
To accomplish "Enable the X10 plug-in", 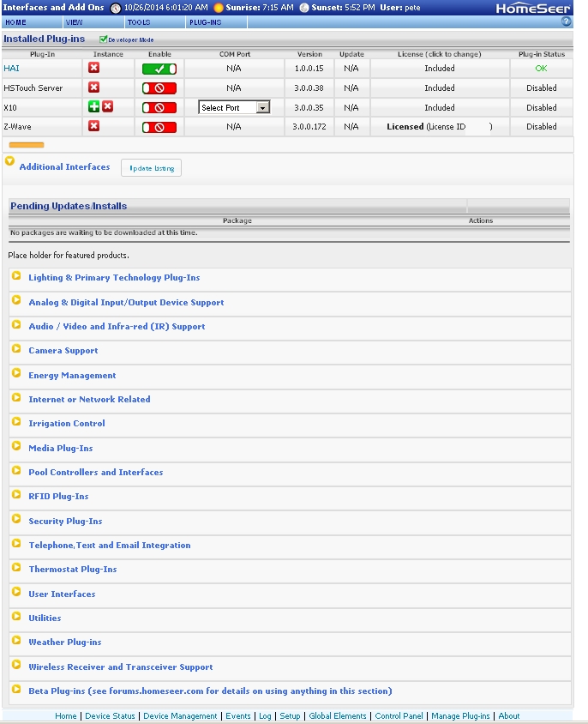I will (x=159, y=108).
